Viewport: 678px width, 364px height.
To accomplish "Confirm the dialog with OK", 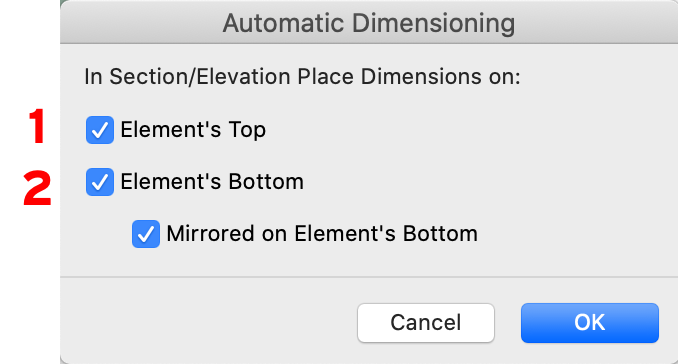I will pos(590,323).
